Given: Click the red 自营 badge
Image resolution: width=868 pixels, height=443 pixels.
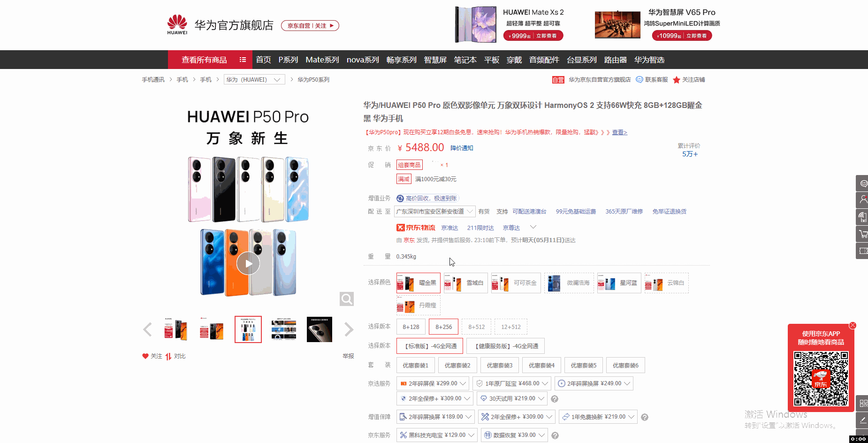Looking at the screenshot, I should tap(558, 80).
